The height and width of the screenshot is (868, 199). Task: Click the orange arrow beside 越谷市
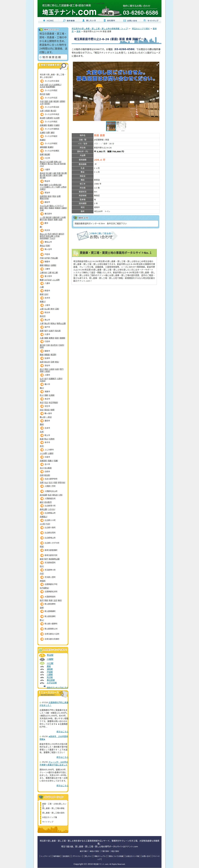coord(42,202)
